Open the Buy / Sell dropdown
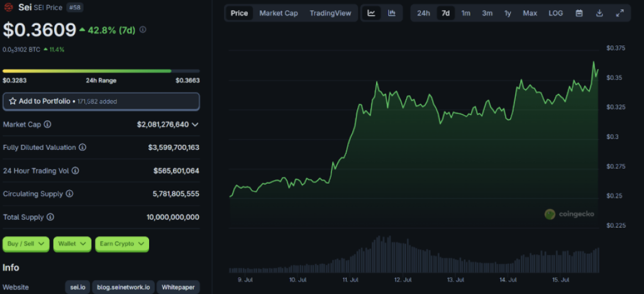Screen dimensions: 644x294 (26, 244)
